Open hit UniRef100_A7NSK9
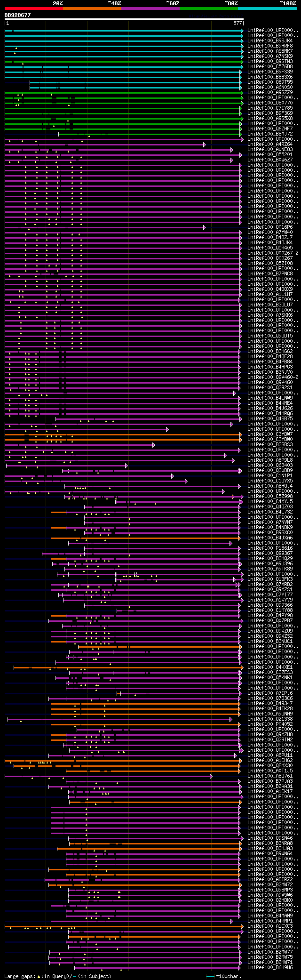 click(270, 56)
